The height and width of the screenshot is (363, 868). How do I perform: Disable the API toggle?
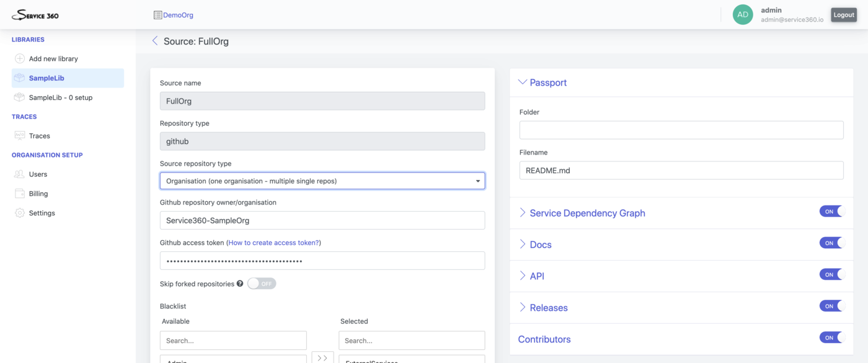point(832,274)
